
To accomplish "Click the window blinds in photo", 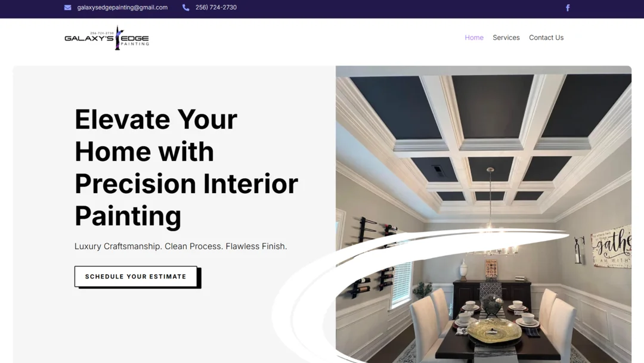I will click(401, 283).
